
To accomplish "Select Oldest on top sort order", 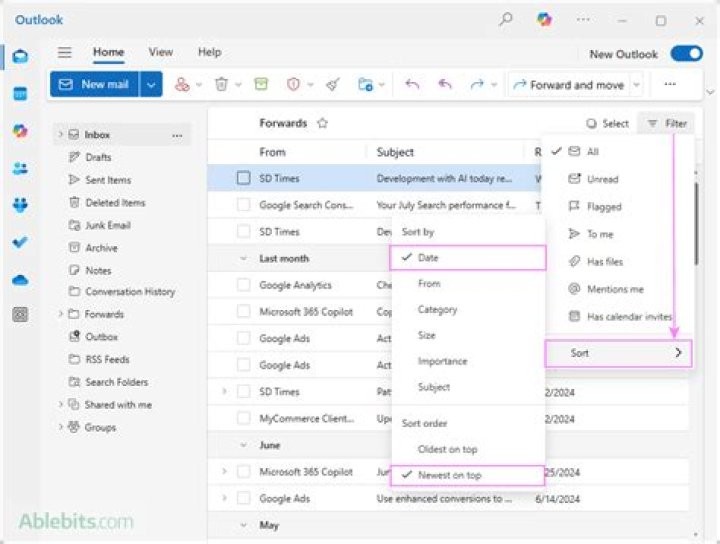I will tap(468, 449).
